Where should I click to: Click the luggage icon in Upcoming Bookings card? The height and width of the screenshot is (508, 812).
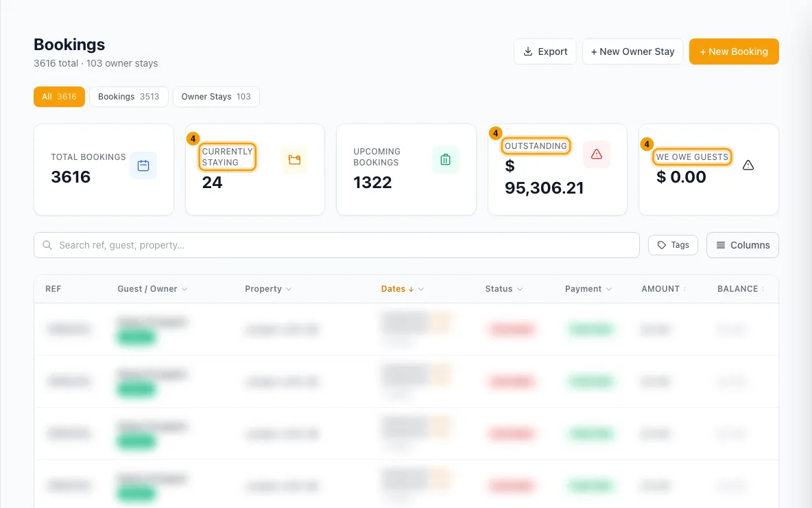445,160
